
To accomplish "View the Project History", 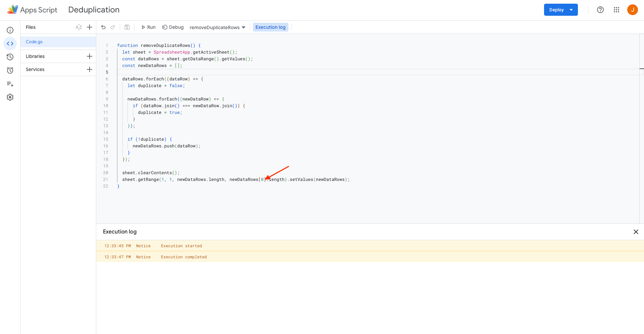I will pos(10,57).
